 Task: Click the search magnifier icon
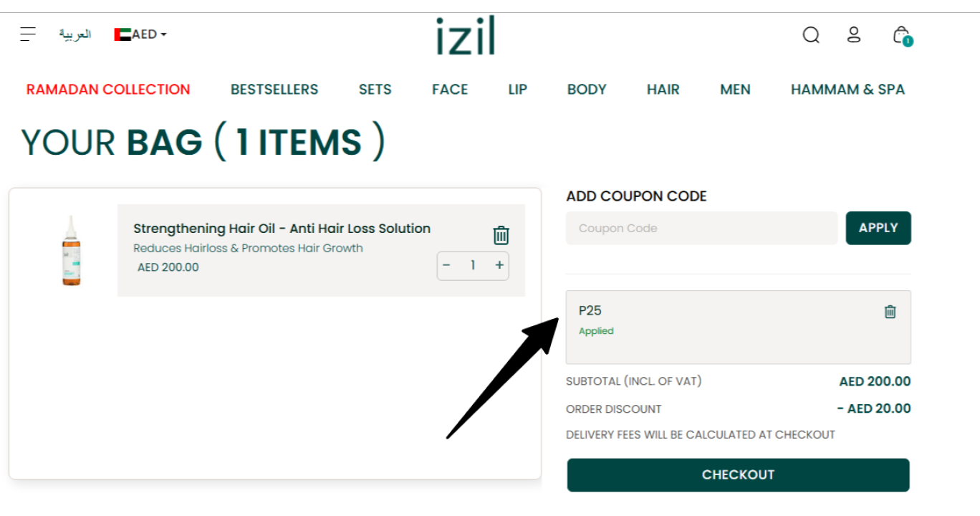click(x=811, y=34)
